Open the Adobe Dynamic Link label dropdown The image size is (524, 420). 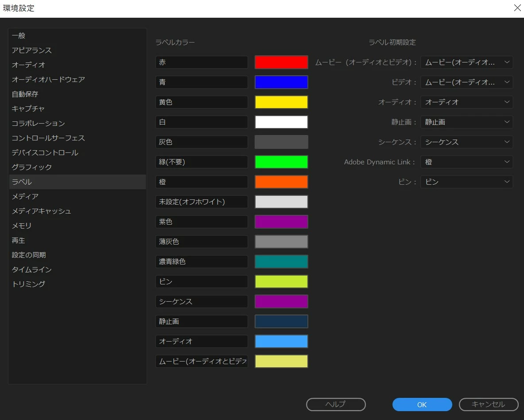(466, 162)
